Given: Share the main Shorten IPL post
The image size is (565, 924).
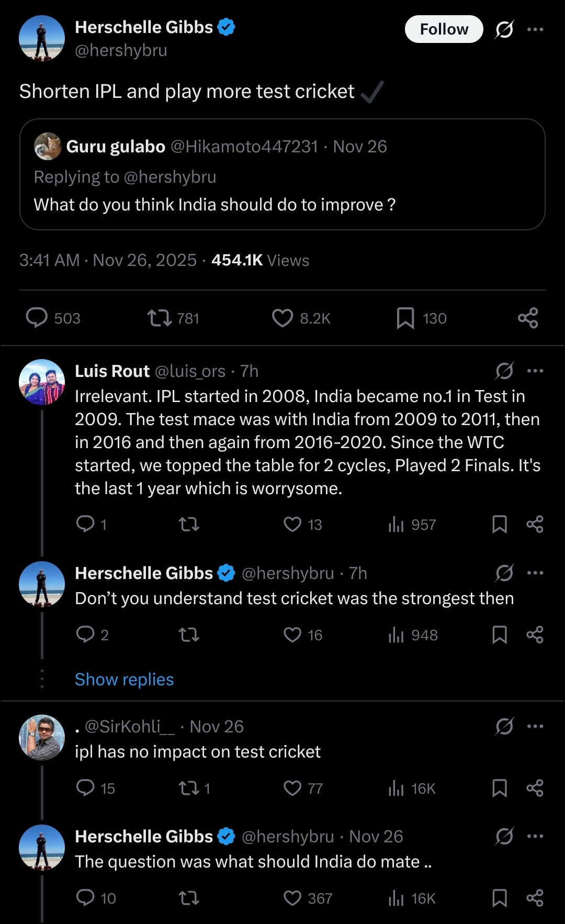Looking at the screenshot, I should (x=528, y=318).
